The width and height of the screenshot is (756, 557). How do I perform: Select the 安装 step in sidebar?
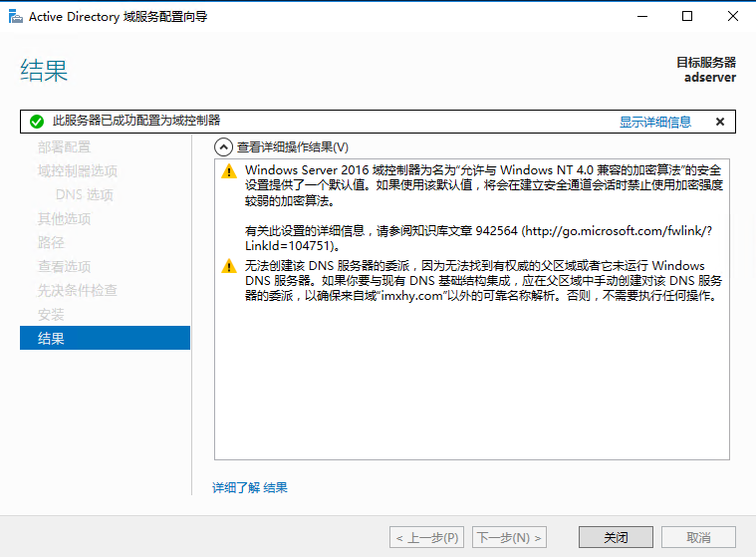51,315
